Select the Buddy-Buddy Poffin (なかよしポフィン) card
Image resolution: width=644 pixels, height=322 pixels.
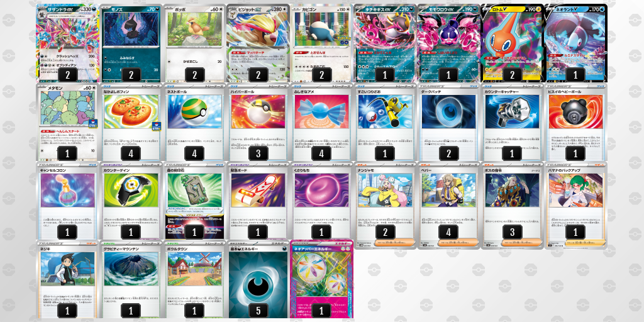pyautogui.click(x=131, y=123)
